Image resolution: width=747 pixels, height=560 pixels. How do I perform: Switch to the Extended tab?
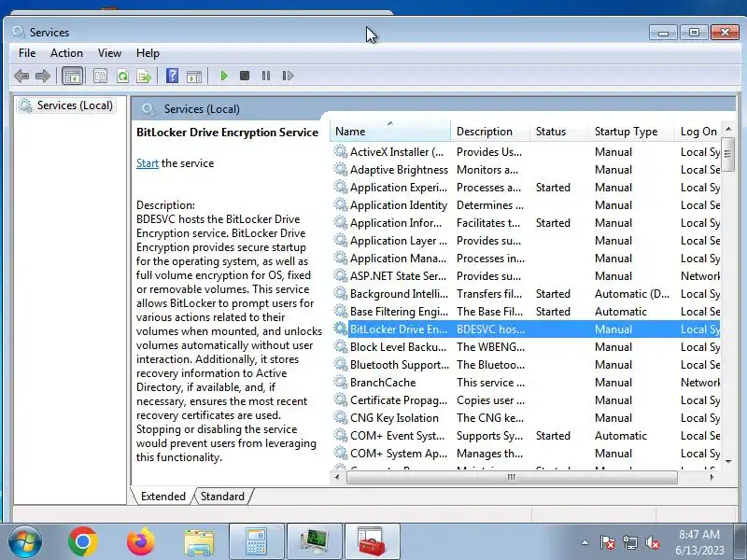tap(162, 497)
